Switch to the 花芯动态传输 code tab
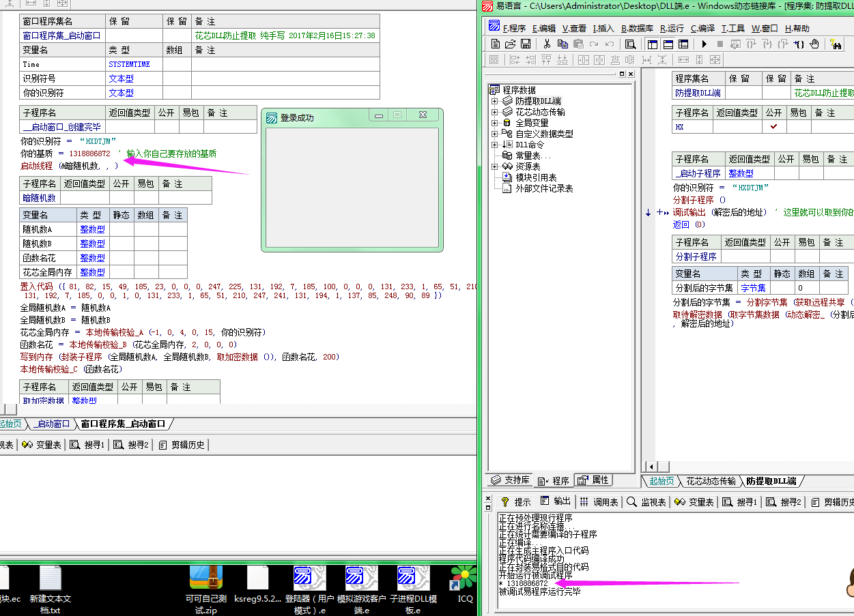 coord(711,481)
